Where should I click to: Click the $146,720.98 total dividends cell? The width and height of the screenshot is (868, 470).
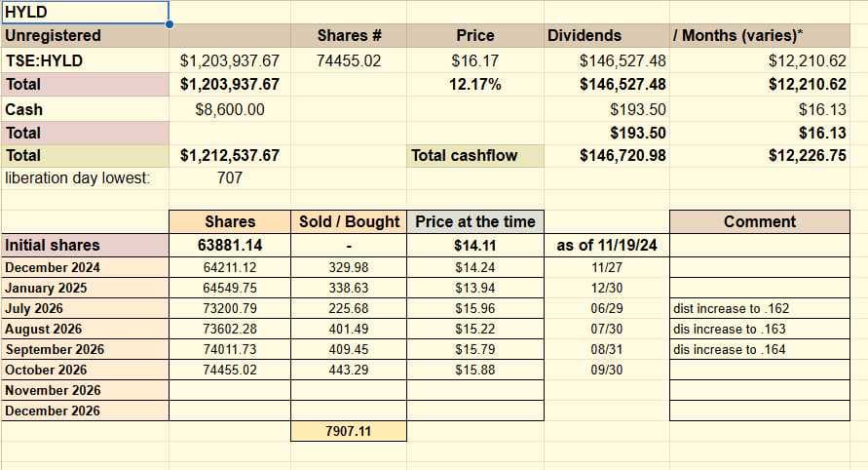pyautogui.click(x=607, y=156)
